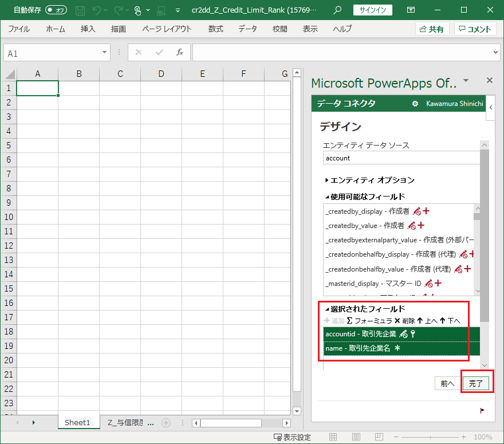Open ribbon display options icon
Viewport: 504px width, 444px height.
coord(411,10)
